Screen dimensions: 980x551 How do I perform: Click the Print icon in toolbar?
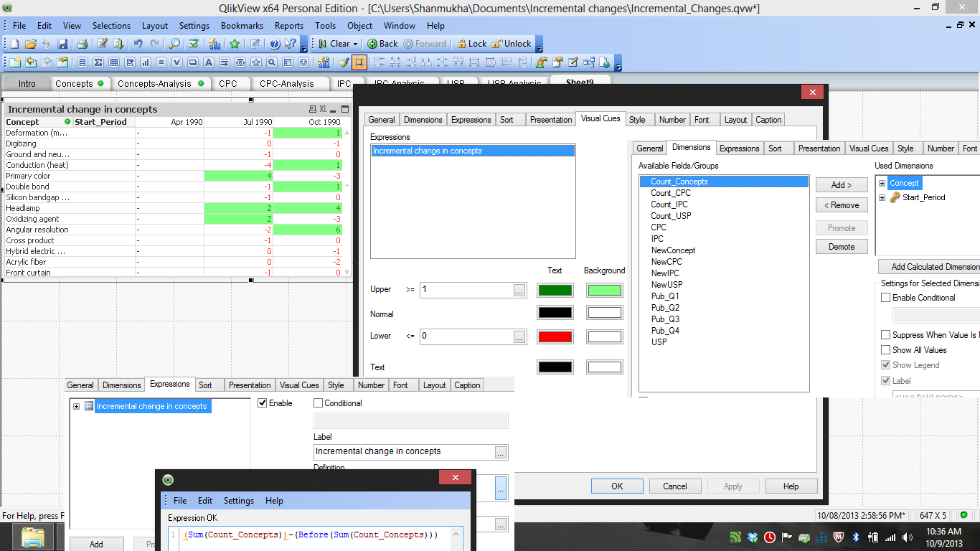pos(82,44)
